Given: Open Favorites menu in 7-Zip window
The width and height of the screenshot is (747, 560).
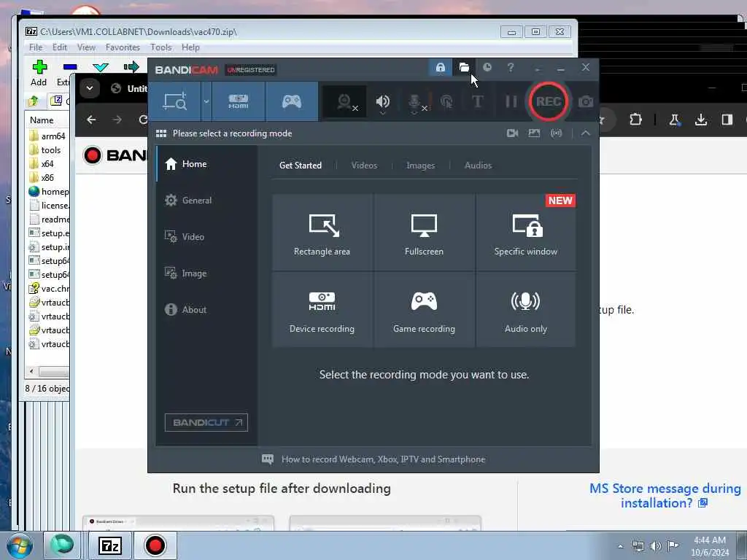Looking at the screenshot, I should [123, 47].
